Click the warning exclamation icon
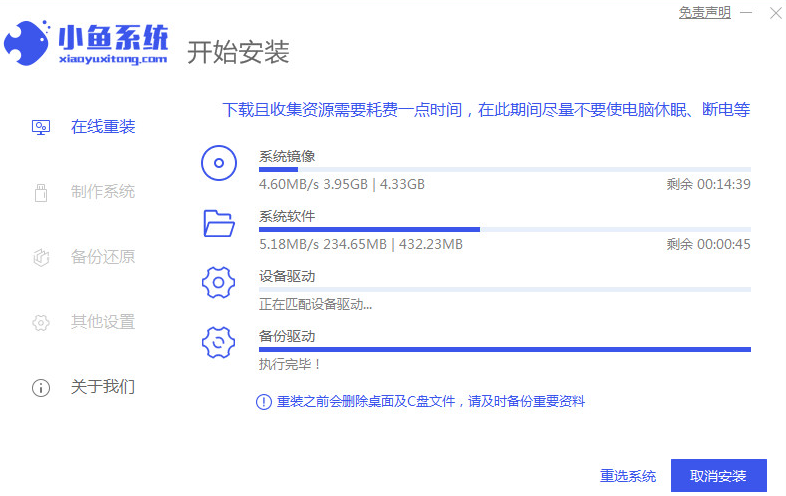 264,402
